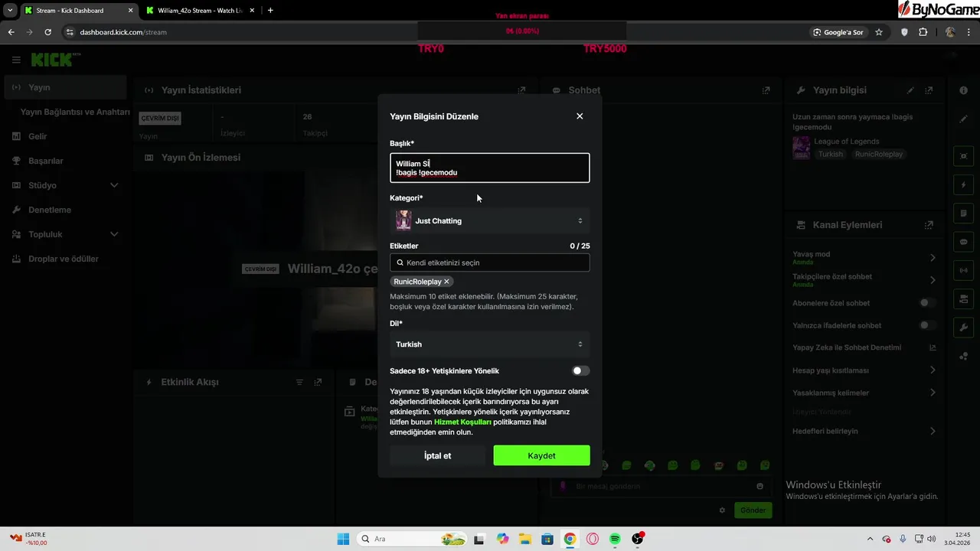Click the Gönder chat button
This screenshot has width=980, height=551.
coord(753,510)
